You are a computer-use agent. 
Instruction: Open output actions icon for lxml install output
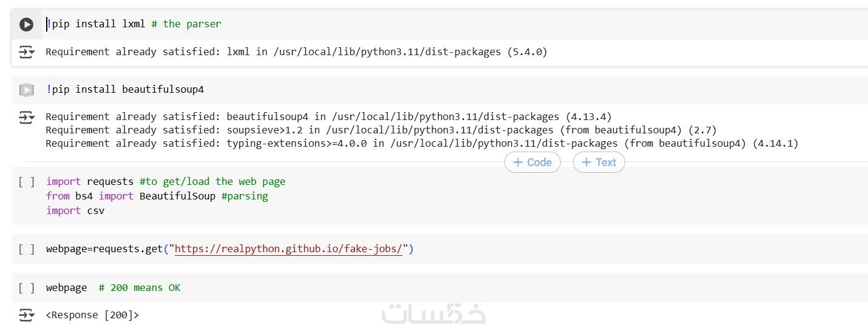(x=26, y=52)
